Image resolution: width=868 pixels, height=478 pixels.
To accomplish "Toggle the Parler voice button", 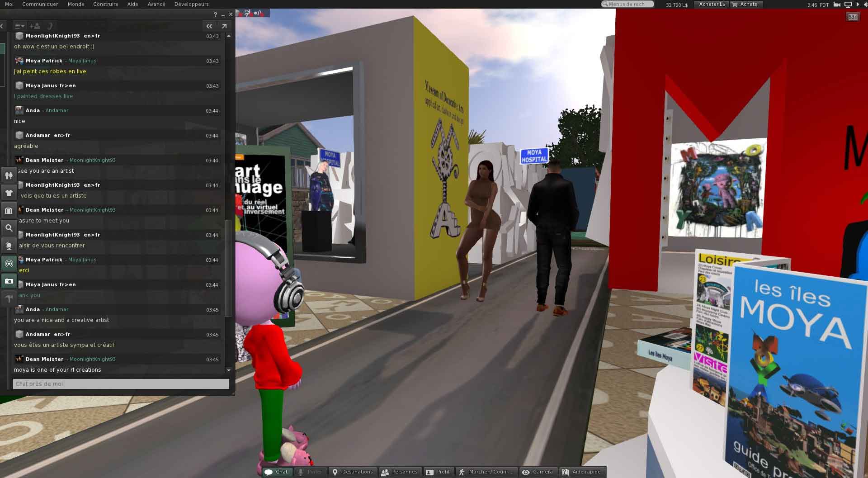I will [310, 472].
